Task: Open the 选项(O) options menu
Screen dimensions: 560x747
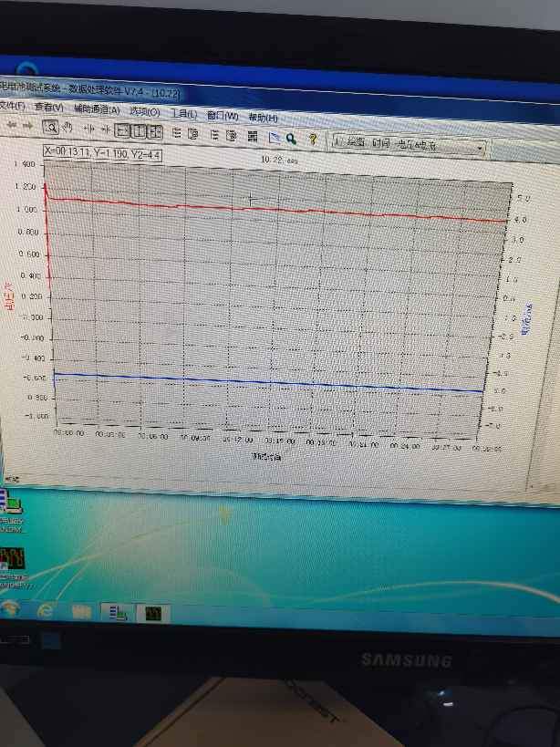Action: (144, 111)
